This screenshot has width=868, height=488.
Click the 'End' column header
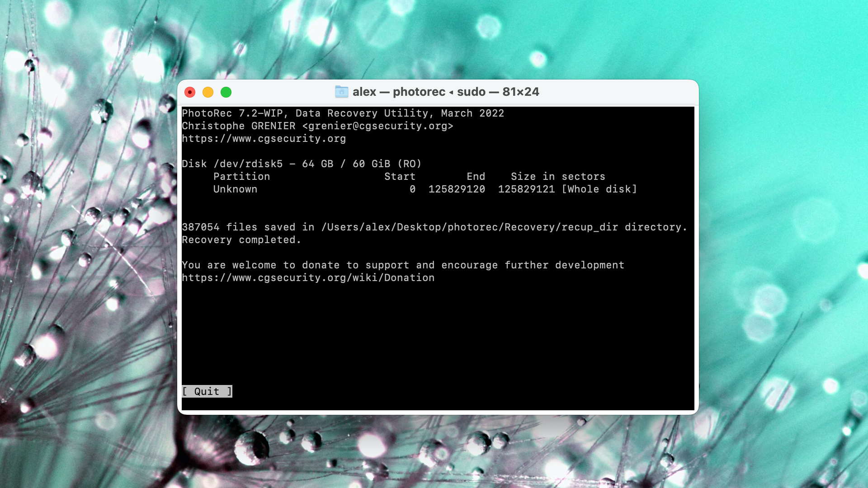click(476, 177)
